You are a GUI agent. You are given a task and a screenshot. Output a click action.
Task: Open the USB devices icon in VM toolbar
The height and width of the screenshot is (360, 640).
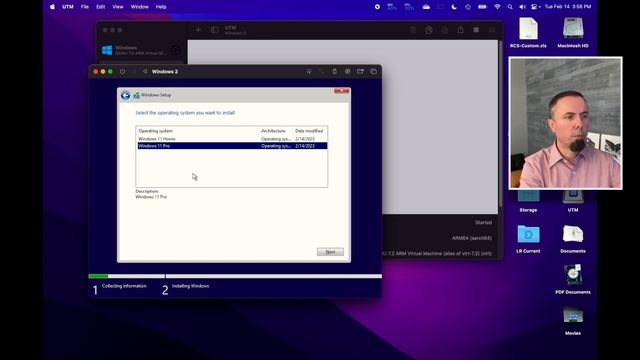coord(334,71)
